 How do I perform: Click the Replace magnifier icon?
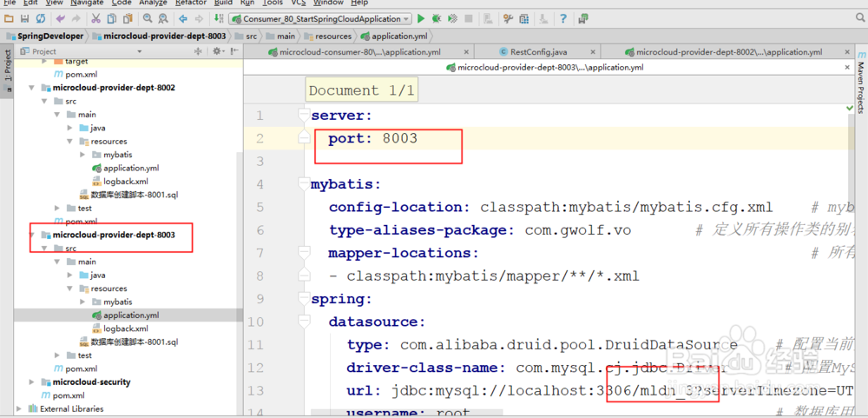pyautogui.click(x=163, y=19)
